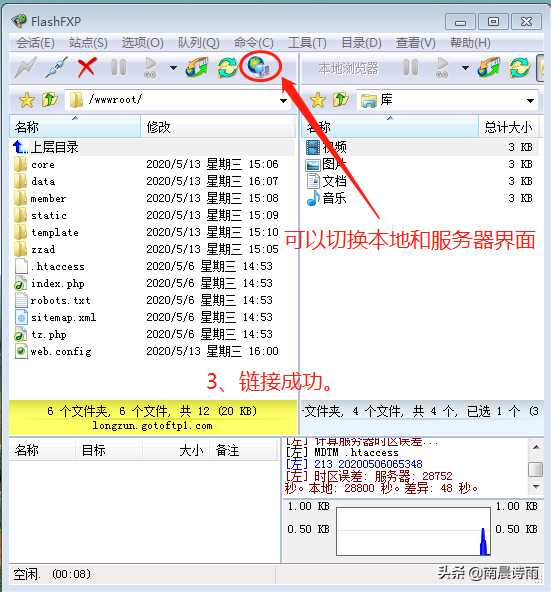Refresh the remote wwwroot listing
This screenshot has width=551, height=592.
pos(227,68)
